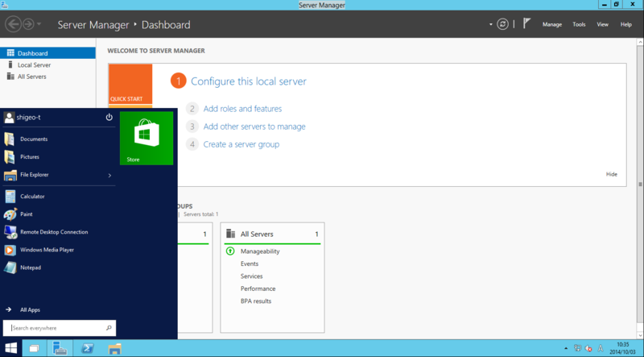This screenshot has height=357, width=644.
Task: Click the IME input indicator A
Action: point(601,348)
